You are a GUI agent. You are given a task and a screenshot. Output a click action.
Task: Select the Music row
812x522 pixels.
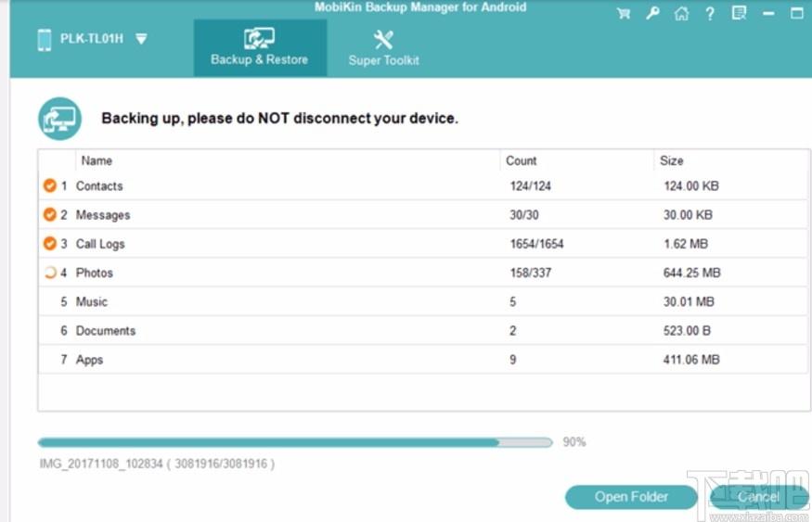(x=423, y=301)
